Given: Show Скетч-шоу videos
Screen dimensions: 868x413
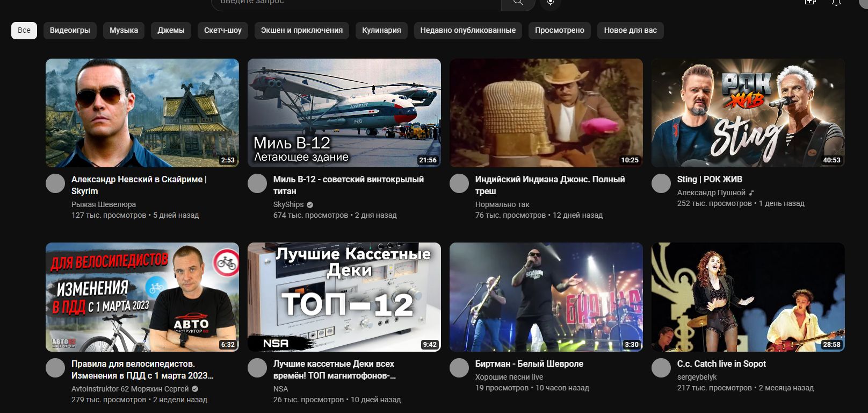Looking at the screenshot, I should (x=223, y=30).
